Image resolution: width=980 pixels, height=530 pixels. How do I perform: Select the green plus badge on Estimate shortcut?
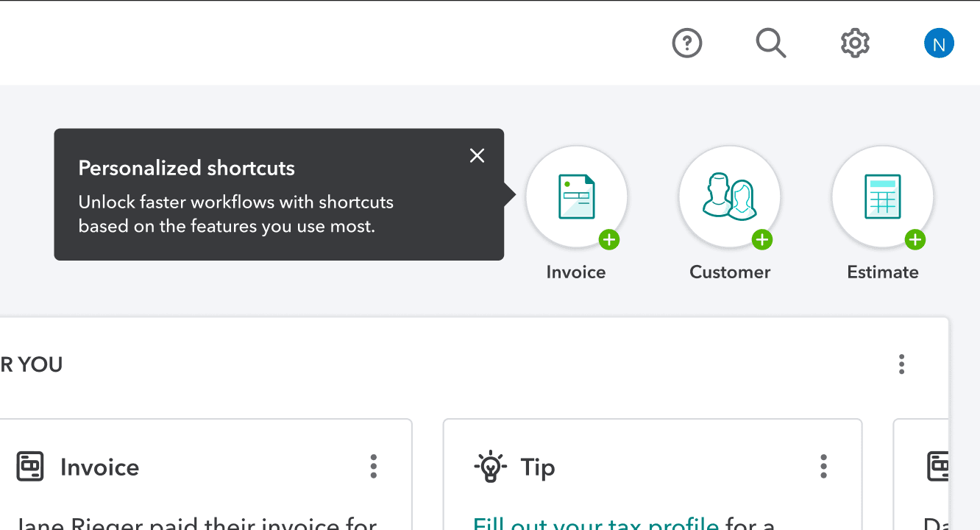915,240
